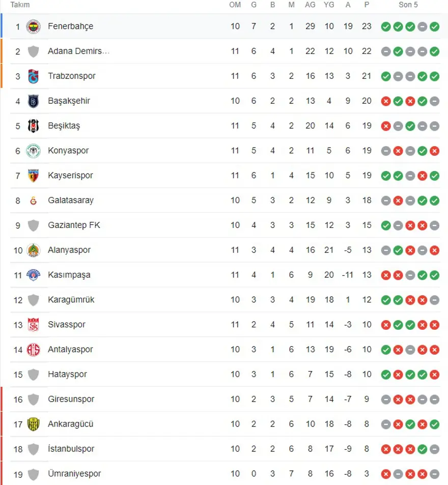Image resolution: width=448 pixels, height=485 pixels.
Task: Click the Kasımpaşa club badge
Action: pyautogui.click(x=33, y=275)
